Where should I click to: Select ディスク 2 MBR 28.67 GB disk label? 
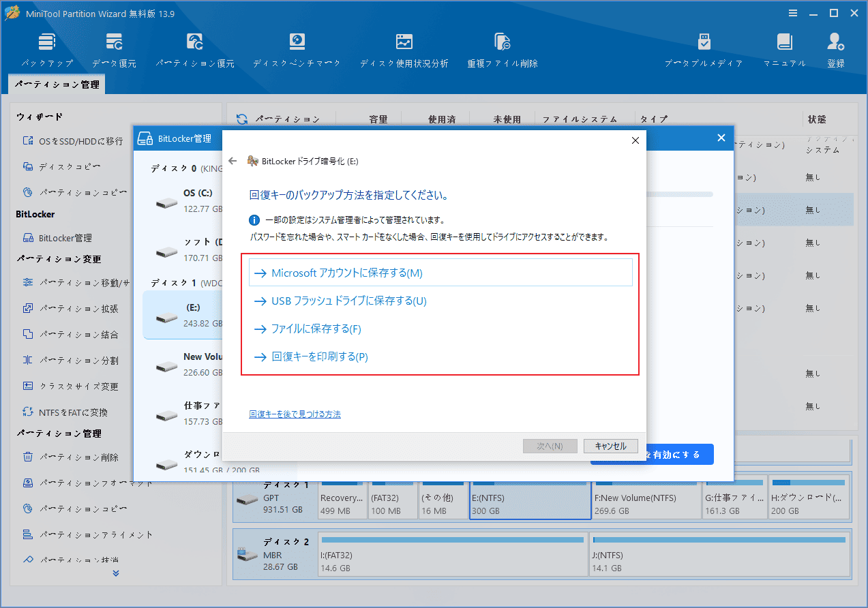[x=275, y=553]
